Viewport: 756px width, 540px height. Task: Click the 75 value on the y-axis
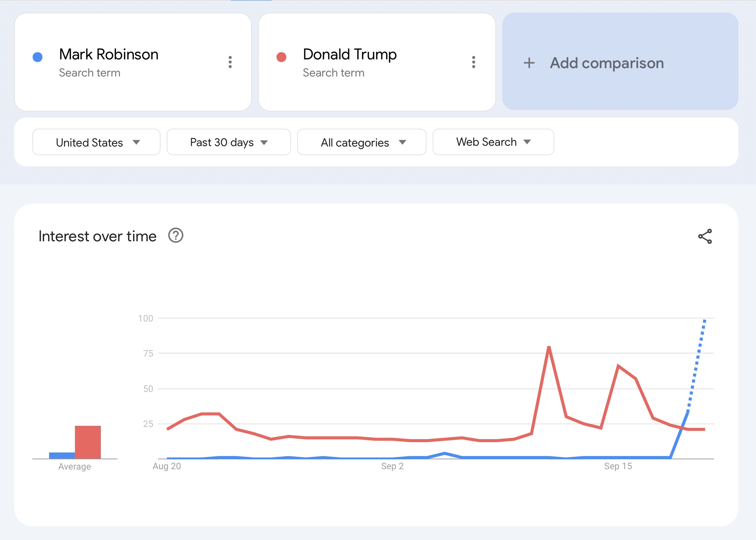148,354
